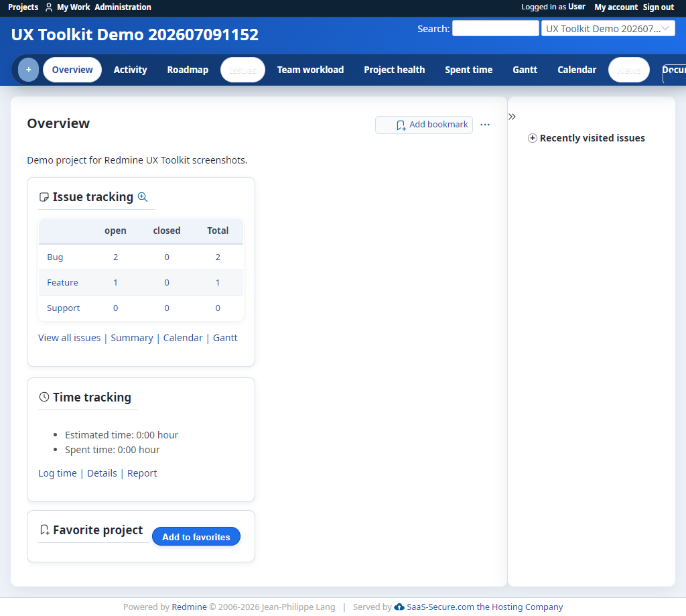This screenshot has height=616, width=686.
Task: Go to the Roadmap tab
Action: (x=188, y=70)
